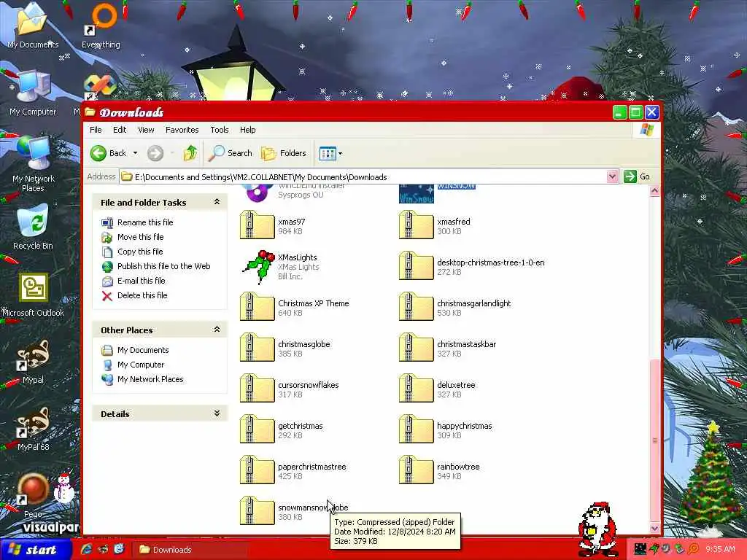Click the Go button
This screenshot has width=747, height=560.
pos(637,176)
